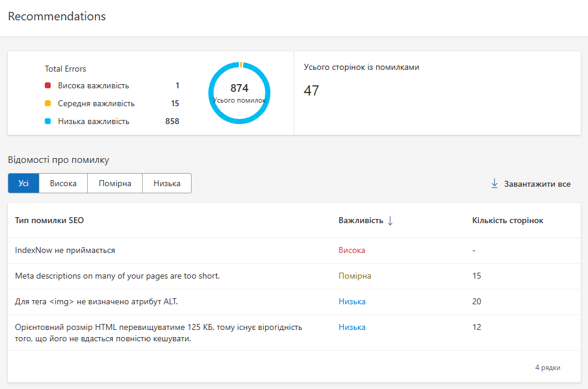The width and height of the screenshot is (588, 389).
Task: Select the Усі filter tab
Action: 23,184
